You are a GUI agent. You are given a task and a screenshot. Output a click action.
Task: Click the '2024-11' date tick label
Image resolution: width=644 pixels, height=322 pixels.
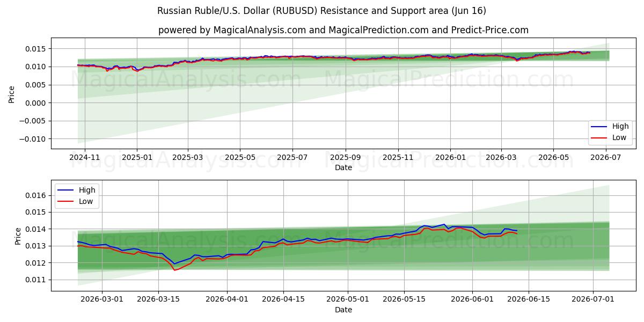coord(85,157)
